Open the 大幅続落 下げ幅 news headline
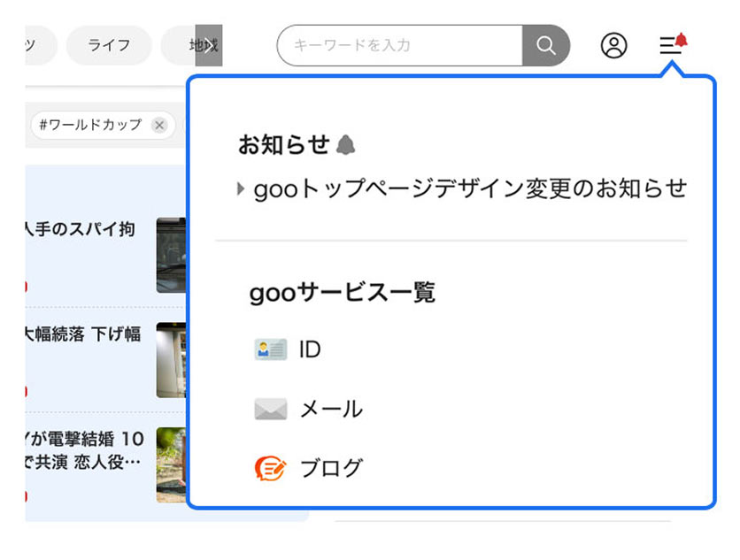 click(83, 334)
